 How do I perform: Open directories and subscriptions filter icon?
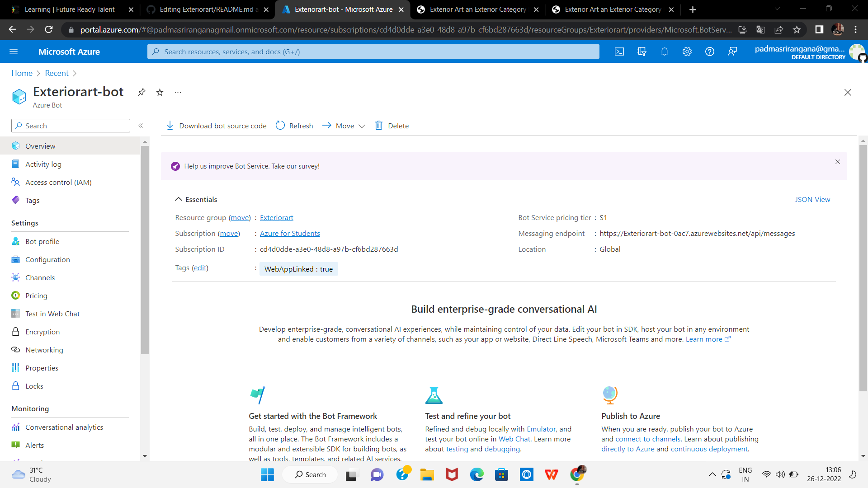click(642, 52)
